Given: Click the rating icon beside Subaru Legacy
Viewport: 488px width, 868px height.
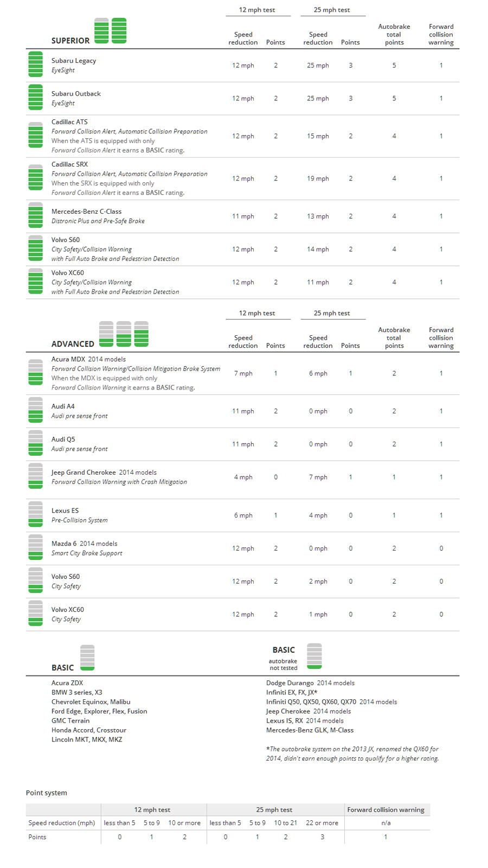Looking at the screenshot, I should click(35, 65).
